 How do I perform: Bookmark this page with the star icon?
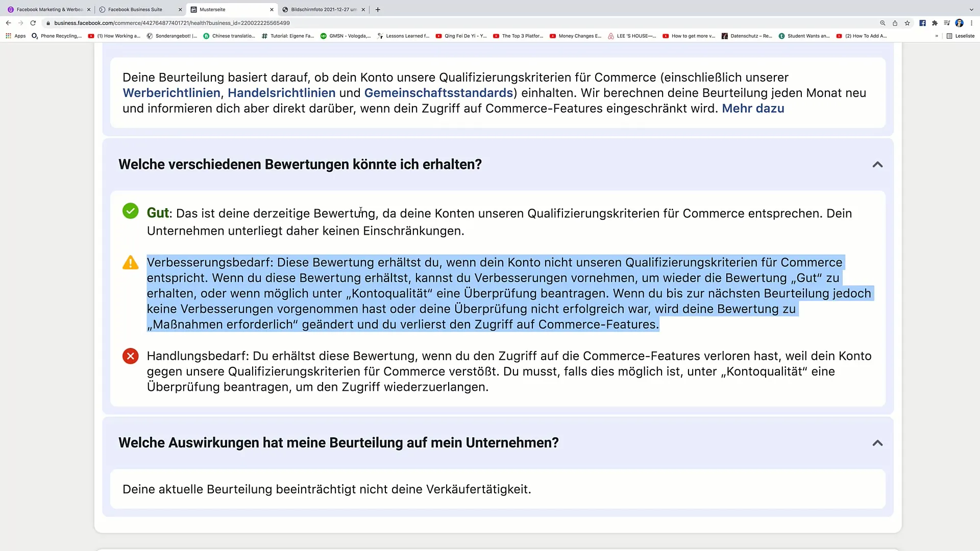pos(907,23)
